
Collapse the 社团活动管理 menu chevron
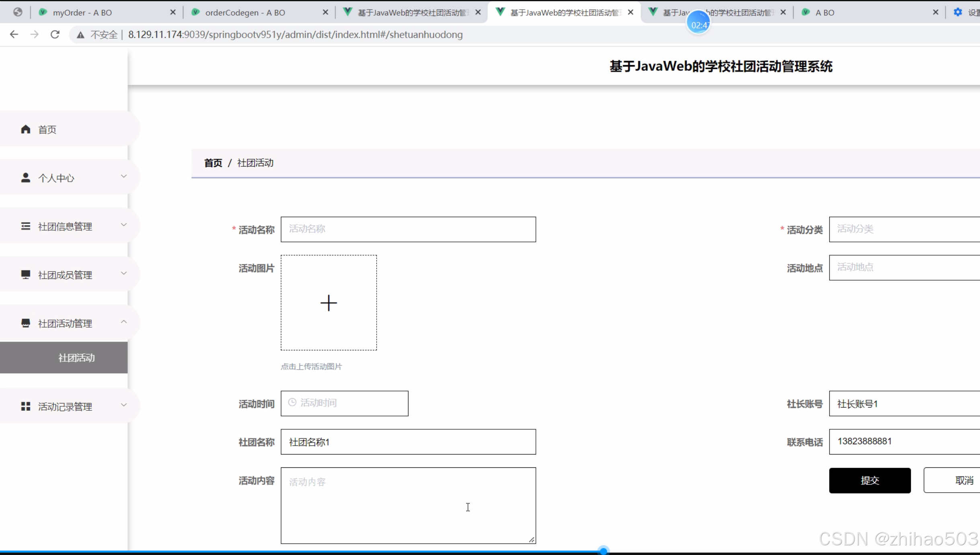124,322
